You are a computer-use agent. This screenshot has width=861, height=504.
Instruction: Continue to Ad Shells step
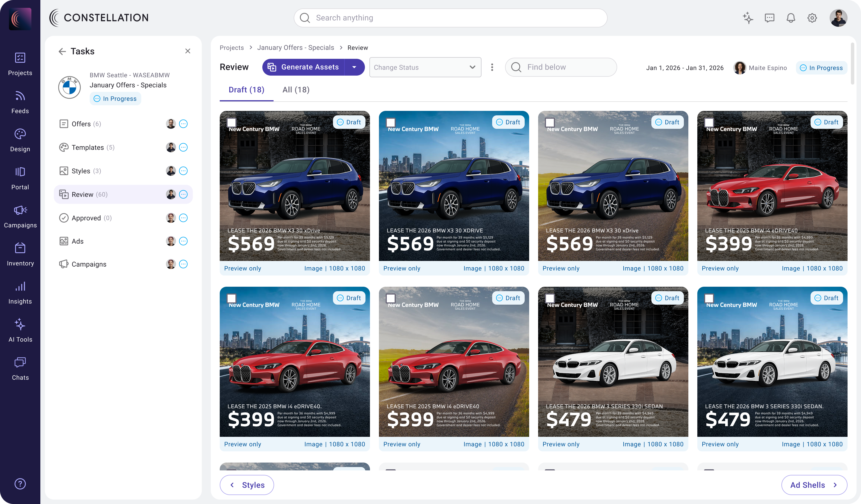point(814,485)
